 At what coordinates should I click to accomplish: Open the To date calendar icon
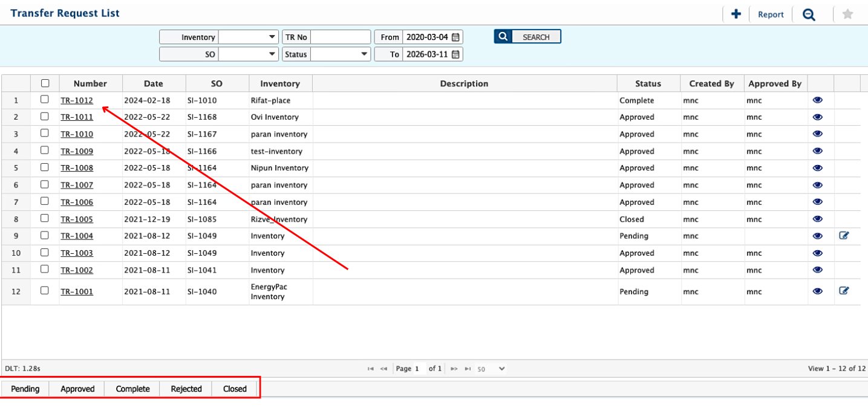456,54
